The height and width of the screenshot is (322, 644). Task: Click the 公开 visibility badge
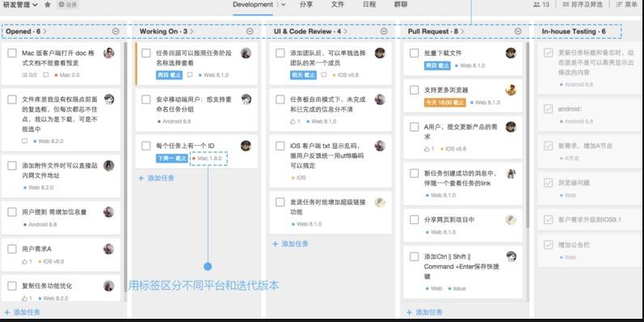[x=67, y=5]
